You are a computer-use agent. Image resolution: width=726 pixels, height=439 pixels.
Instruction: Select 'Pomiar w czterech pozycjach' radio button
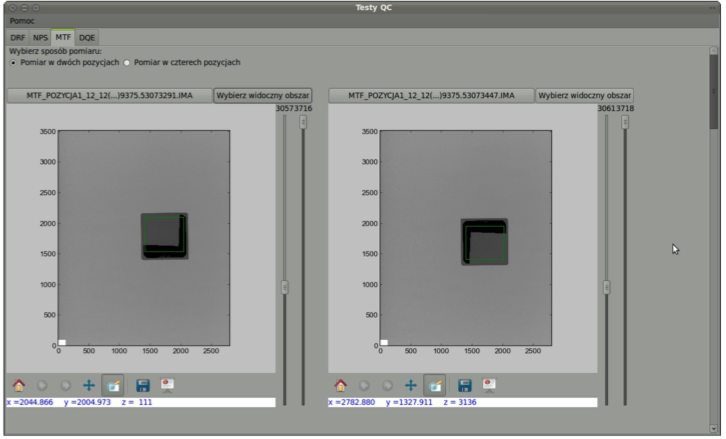click(127, 62)
